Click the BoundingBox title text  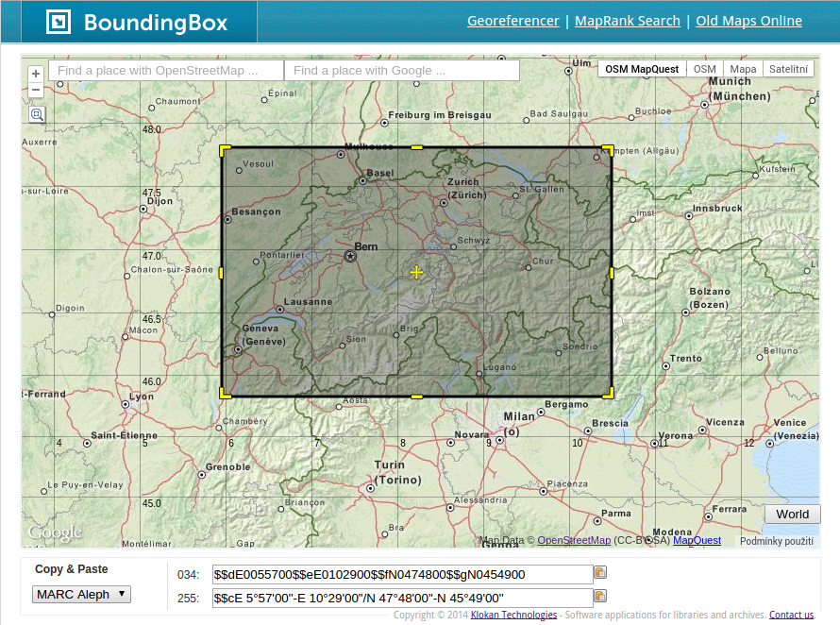(156, 23)
